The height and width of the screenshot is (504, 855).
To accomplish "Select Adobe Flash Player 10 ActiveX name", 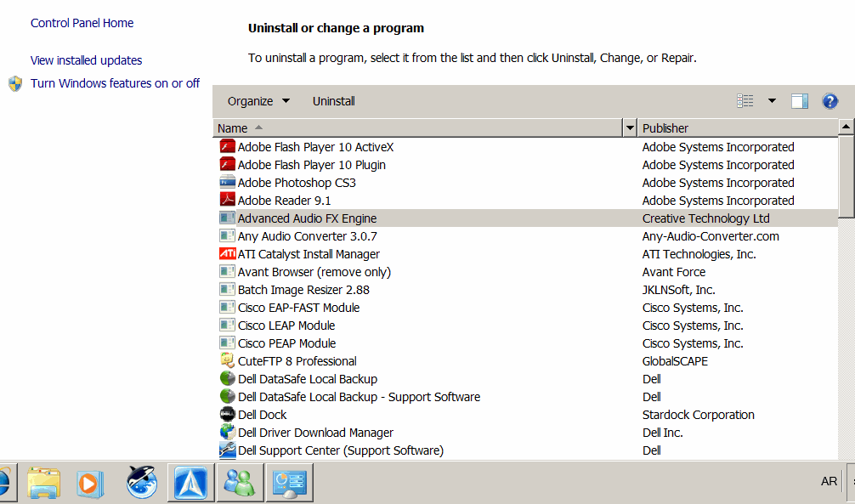I will pos(315,147).
